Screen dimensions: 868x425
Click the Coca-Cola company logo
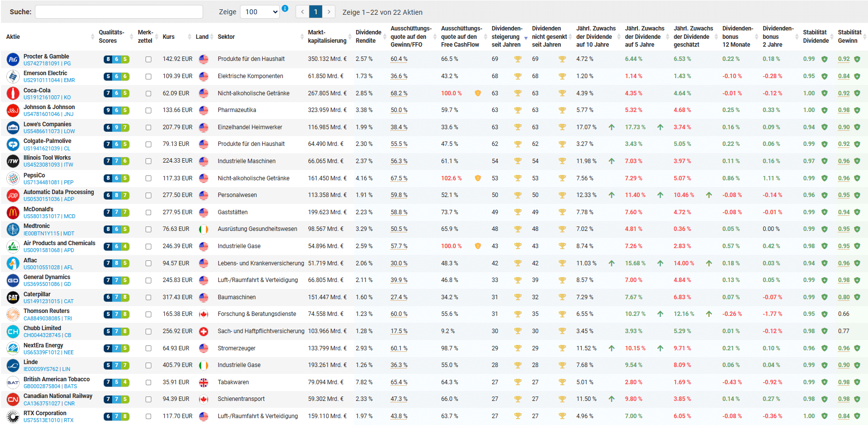pos(13,93)
